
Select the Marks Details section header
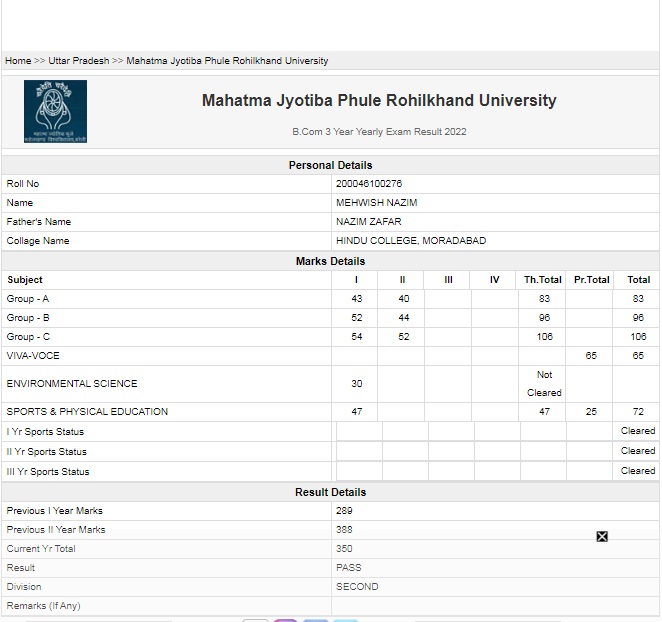[x=331, y=261]
